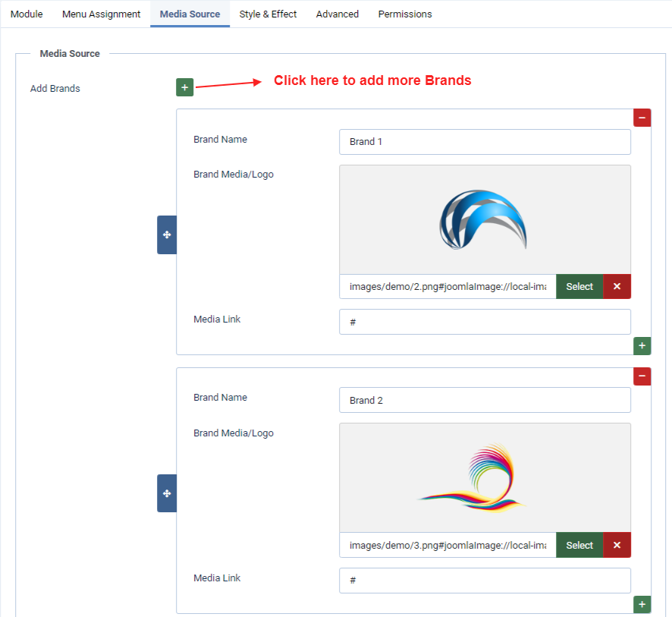Image resolution: width=672 pixels, height=617 pixels.
Task: Click the images/demo/3.png path field
Action: (447, 545)
